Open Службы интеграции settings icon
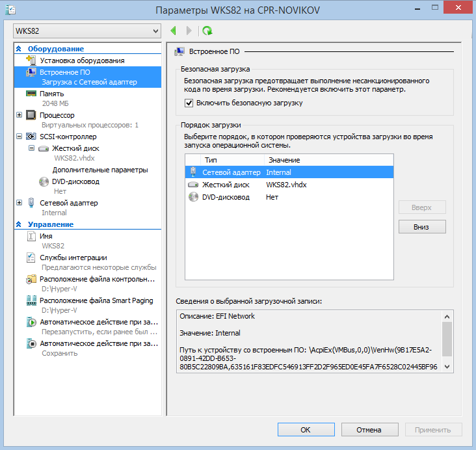Image resolution: width=476 pixels, height=450 pixels. (31, 258)
